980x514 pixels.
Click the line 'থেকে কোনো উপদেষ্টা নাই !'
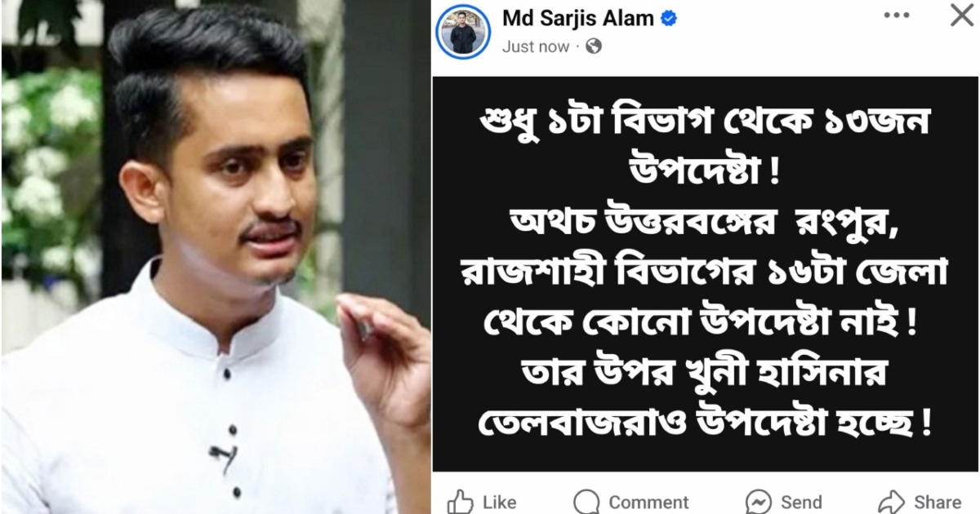(706, 323)
